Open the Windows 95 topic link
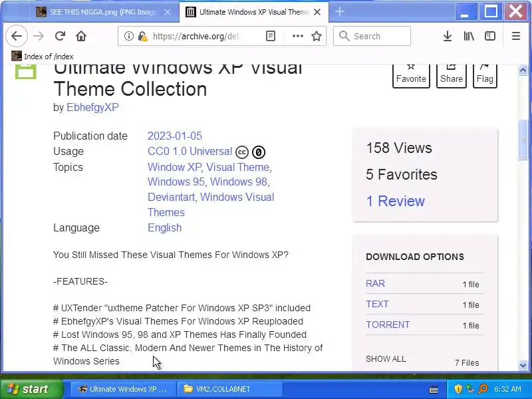 coord(176,182)
